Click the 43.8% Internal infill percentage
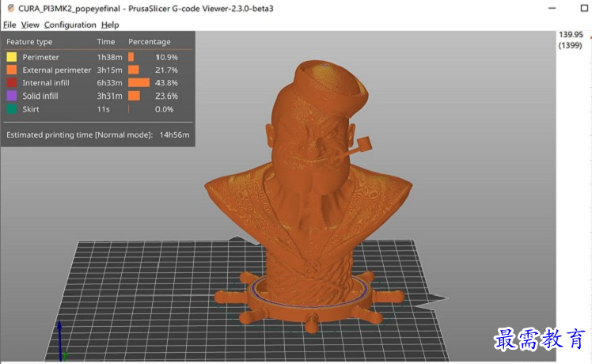This screenshot has height=364, width=592. pos(166,83)
